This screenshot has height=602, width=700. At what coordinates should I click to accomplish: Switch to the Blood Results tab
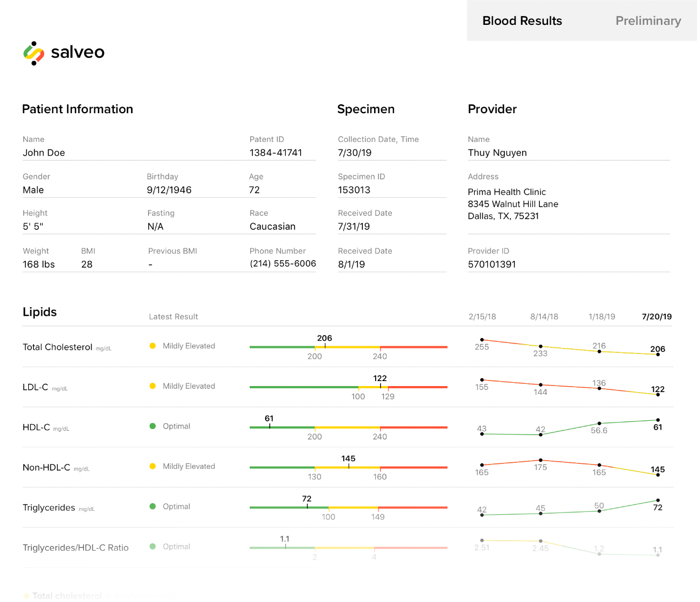coord(522,21)
